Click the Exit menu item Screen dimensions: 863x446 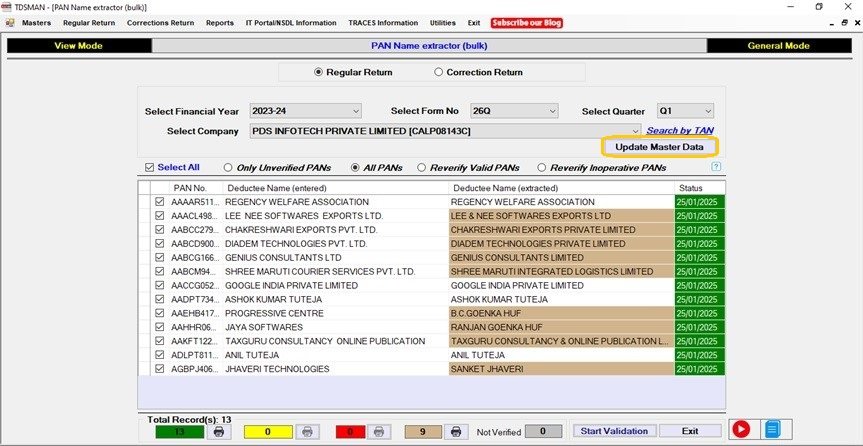click(474, 23)
